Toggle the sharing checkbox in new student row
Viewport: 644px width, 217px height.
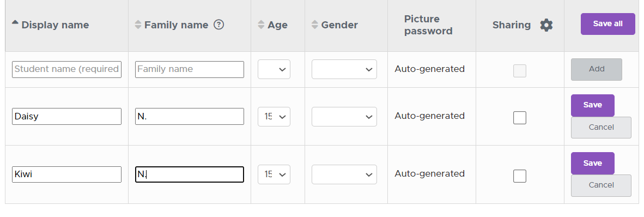(520, 71)
